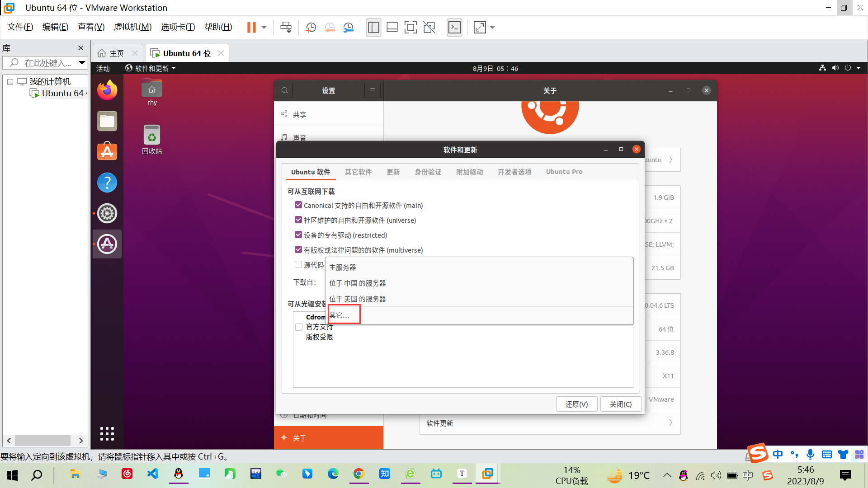The height and width of the screenshot is (488, 868).
Task: Collapse the 我的计算机 tree node
Action: [10, 82]
